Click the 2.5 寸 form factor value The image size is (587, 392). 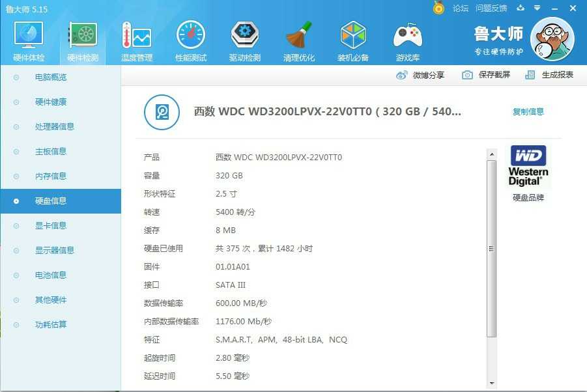click(226, 194)
